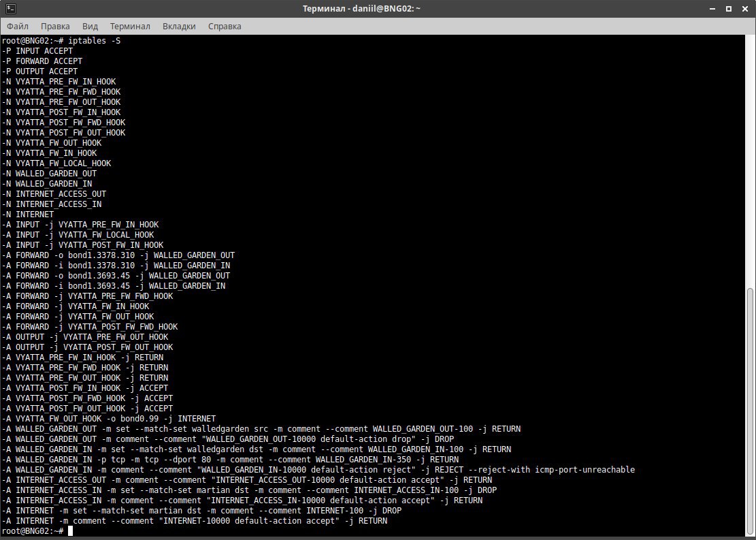Click the line -A FORWARD -j VYATTA_FW_OUT_HOOK

[x=78, y=317]
